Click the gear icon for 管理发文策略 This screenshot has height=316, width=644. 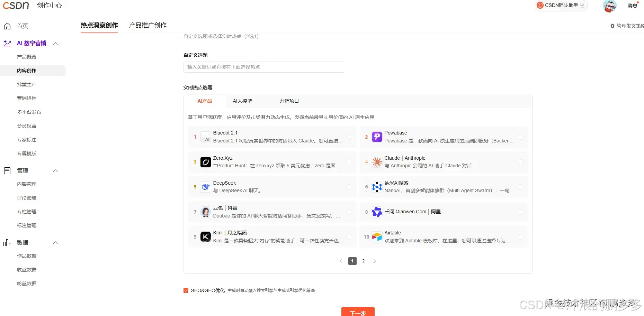pyautogui.click(x=612, y=26)
